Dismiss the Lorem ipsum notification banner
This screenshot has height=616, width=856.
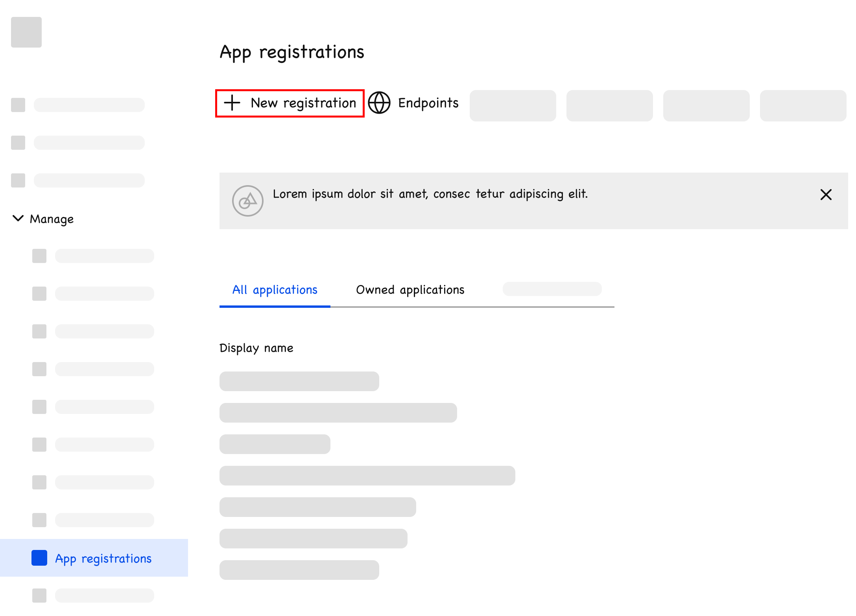pyautogui.click(x=826, y=195)
